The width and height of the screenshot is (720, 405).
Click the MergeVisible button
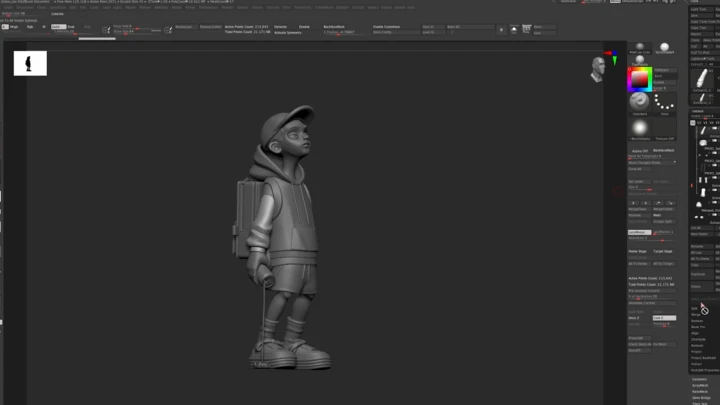point(664,209)
